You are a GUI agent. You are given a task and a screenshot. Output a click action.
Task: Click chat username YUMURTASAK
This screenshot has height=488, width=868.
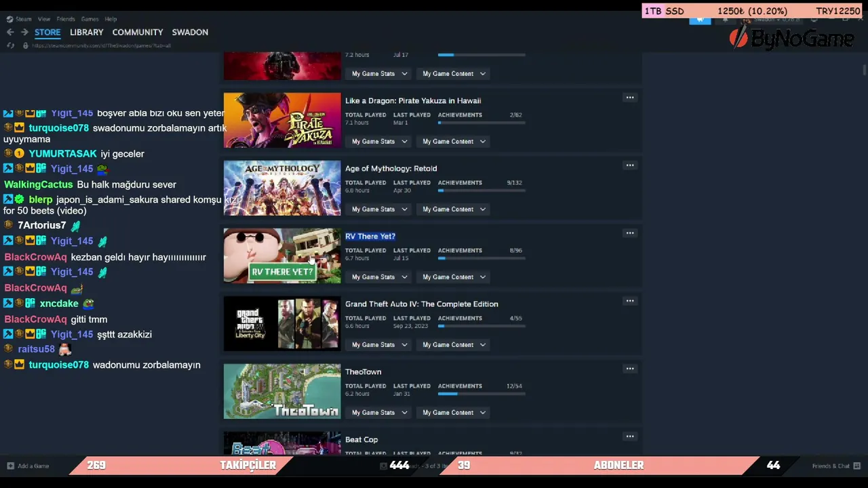[62, 154]
